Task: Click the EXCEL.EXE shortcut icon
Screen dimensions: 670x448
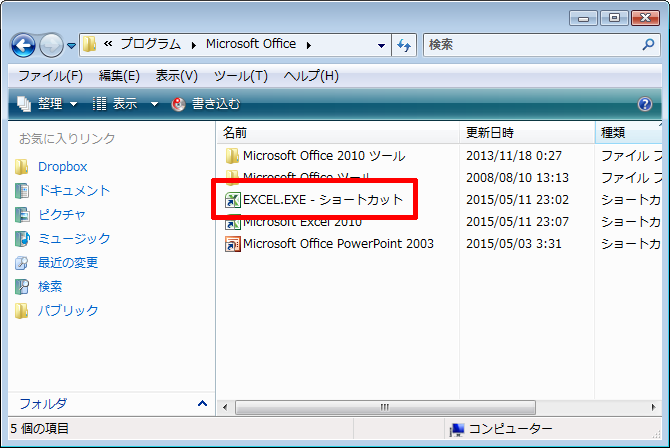Action: [x=232, y=200]
